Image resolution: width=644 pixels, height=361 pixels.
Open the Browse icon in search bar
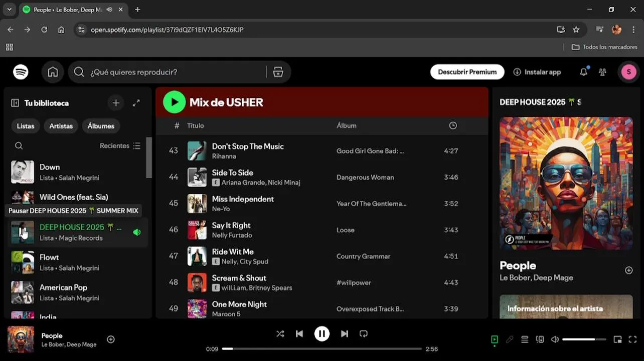pyautogui.click(x=278, y=72)
